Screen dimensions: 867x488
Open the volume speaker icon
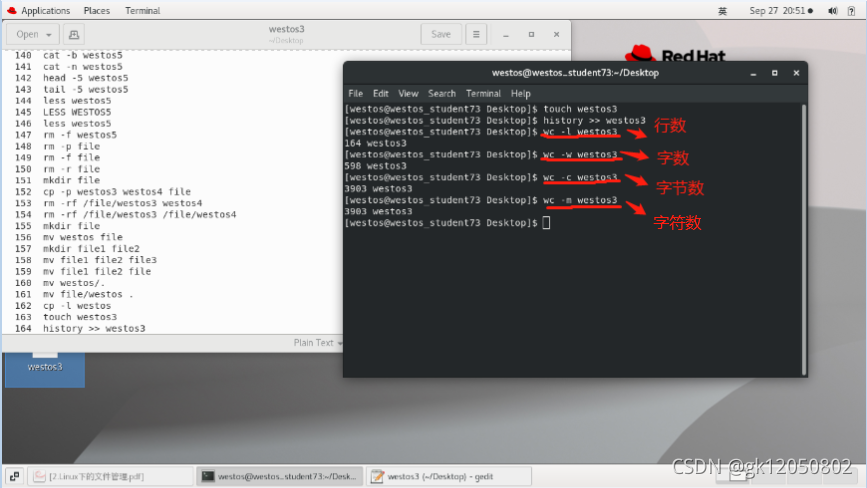point(833,11)
